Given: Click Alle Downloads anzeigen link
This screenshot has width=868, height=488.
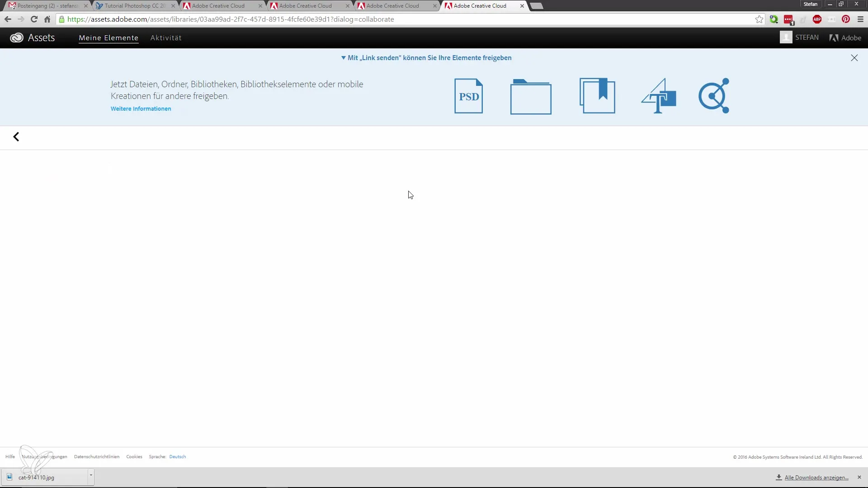Looking at the screenshot, I should (816, 478).
